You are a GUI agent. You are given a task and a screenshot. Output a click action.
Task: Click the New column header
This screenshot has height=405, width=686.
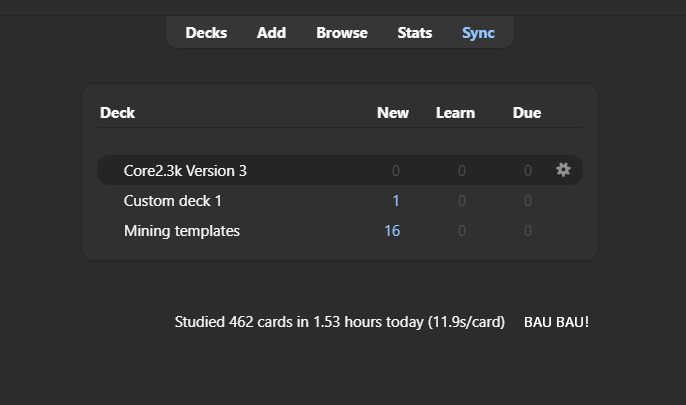393,113
